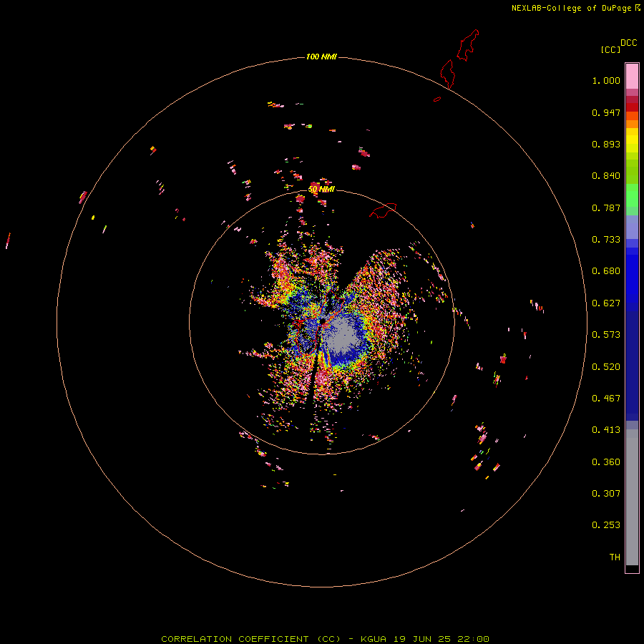Image resolution: width=644 pixels, height=644 pixels.
Task: Click the TH threshold label
Action: pyautogui.click(x=615, y=557)
